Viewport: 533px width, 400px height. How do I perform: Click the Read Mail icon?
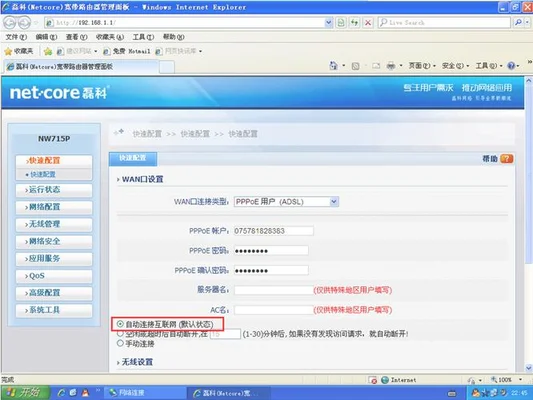376,66
